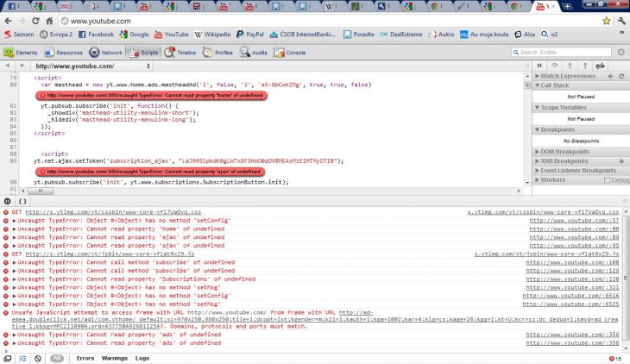Clear the console log
630x364 pixels.
pos(38,358)
